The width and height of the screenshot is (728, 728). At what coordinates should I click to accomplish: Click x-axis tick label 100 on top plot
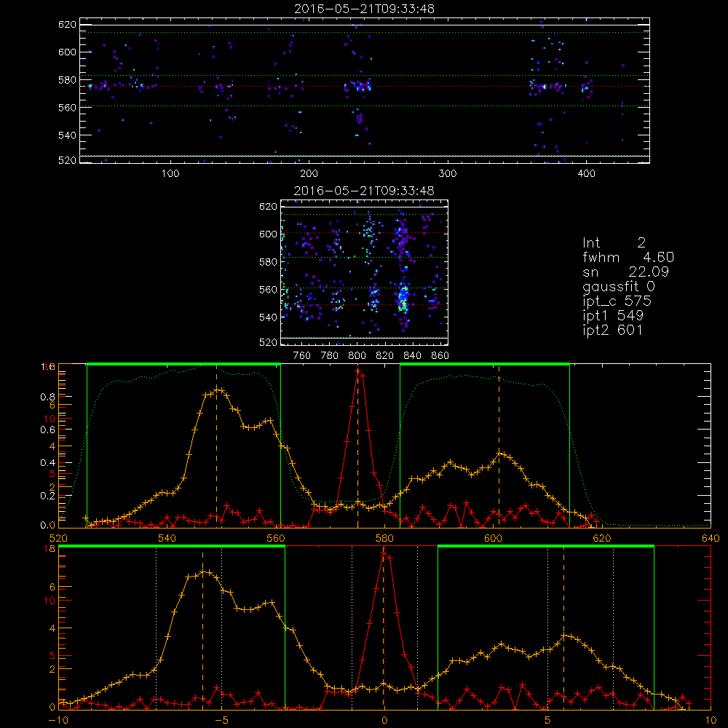coord(170,174)
